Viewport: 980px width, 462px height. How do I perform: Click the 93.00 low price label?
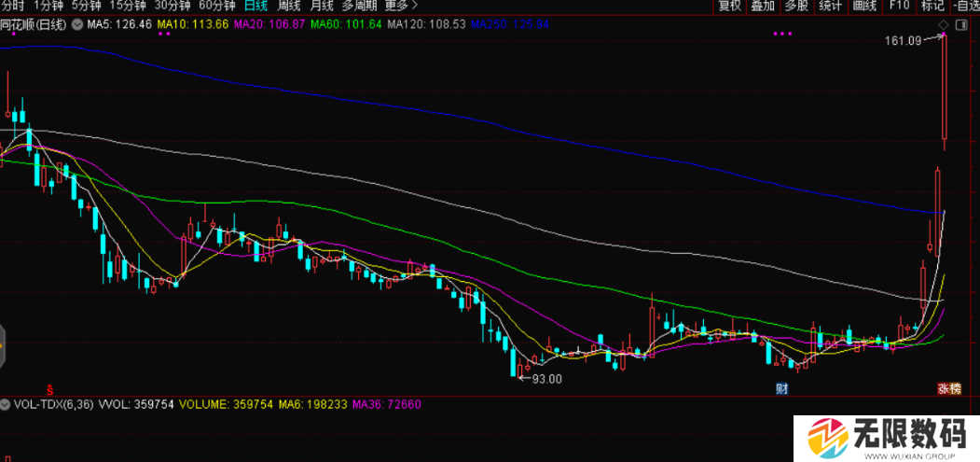pyautogui.click(x=546, y=379)
